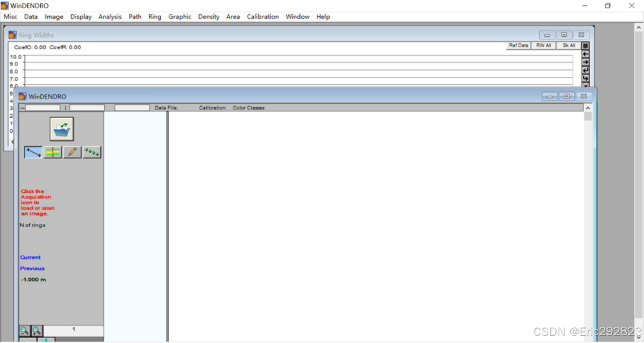
Task: Maximize the inner WinDENDRO image window
Action: [567, 96]
